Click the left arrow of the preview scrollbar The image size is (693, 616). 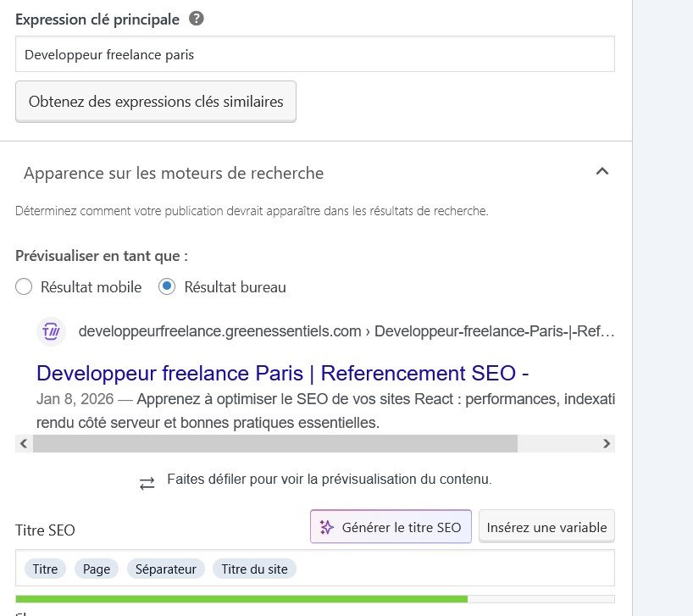pyautogui.click(x=23, y=443)
